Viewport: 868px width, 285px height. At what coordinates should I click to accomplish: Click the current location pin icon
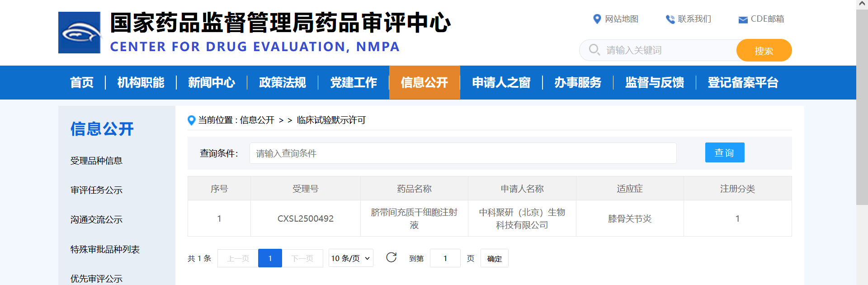click(x=191, y=120)
